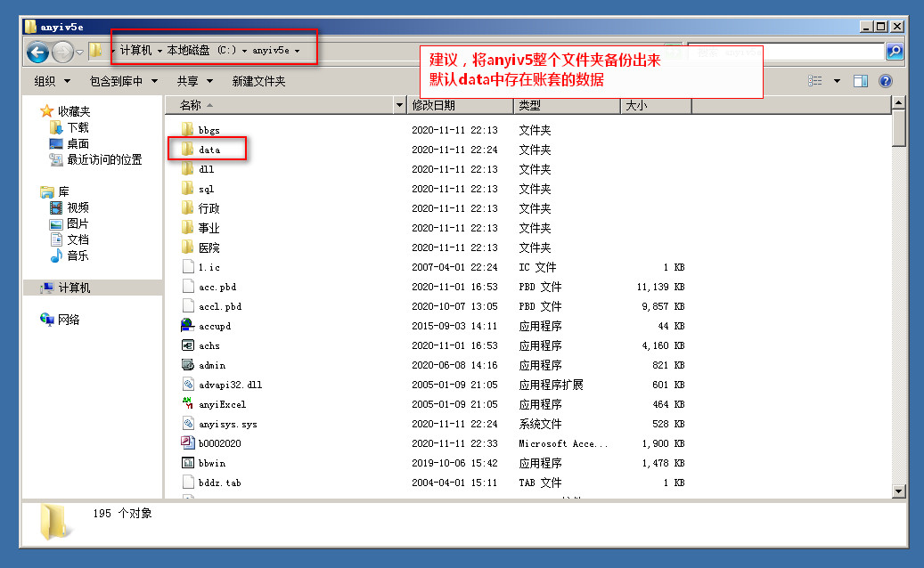Select 计算机 in the navigation pane

(x=74, y=288)
